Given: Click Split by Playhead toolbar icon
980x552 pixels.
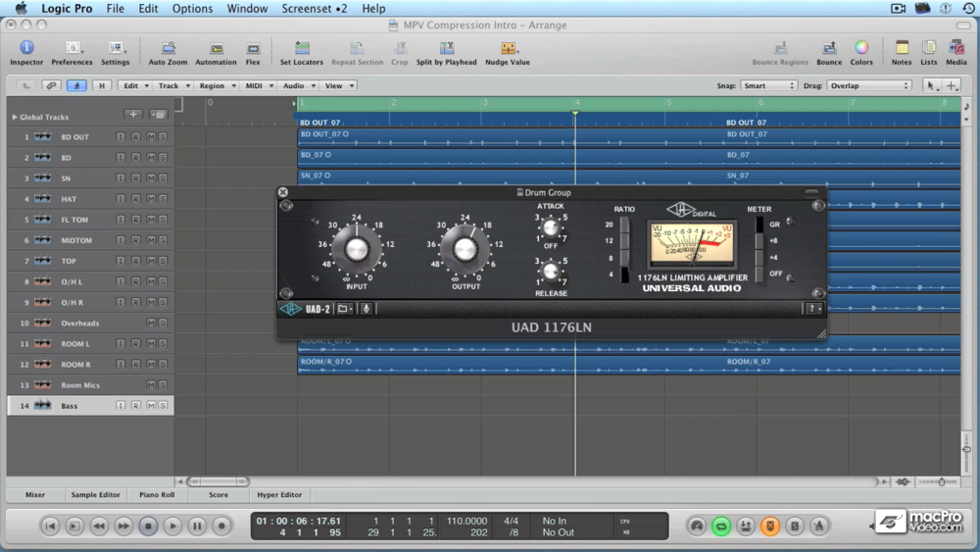Looking at the screenshot, I should point(446,53).
